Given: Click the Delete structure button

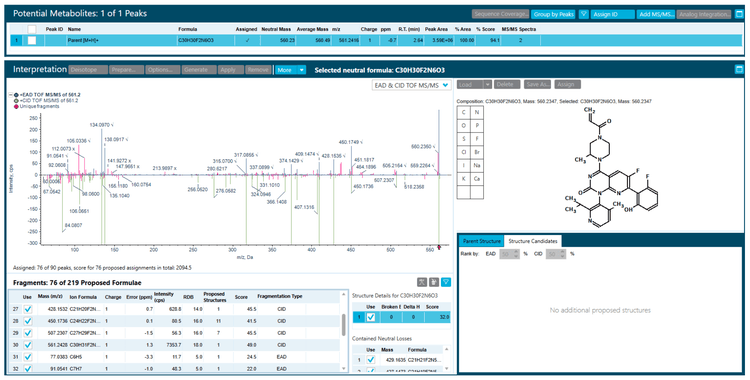Looking at the screenshot, I should tap(507, 84).
